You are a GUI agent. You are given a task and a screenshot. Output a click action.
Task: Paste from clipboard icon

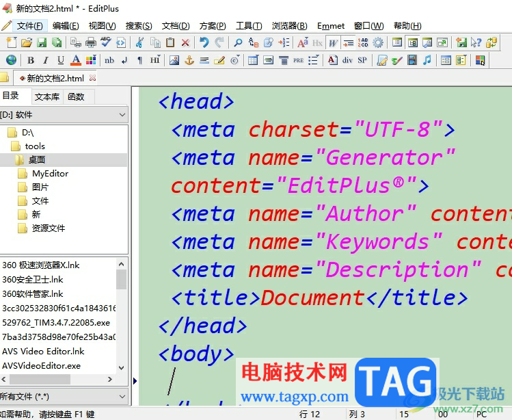pos(170,42)
